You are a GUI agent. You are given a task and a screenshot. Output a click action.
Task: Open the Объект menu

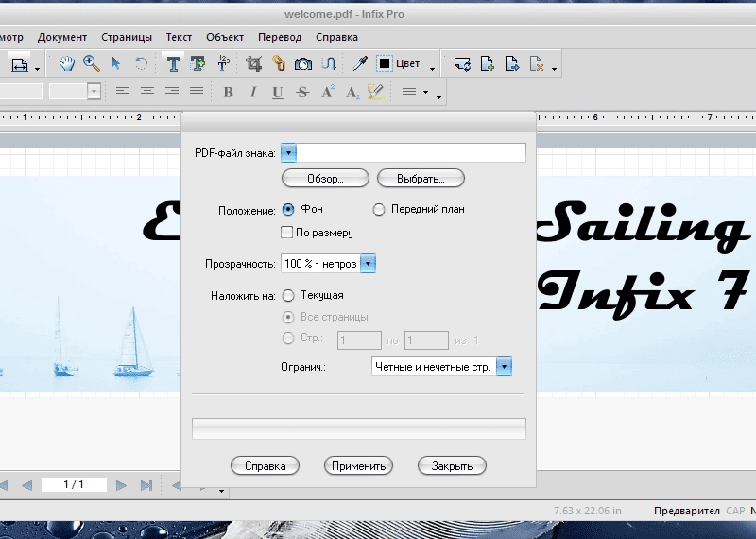(225, 37)
